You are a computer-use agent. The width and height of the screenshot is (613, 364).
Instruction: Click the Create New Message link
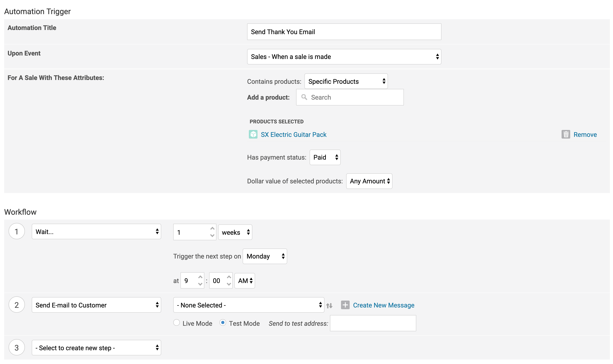383,305
